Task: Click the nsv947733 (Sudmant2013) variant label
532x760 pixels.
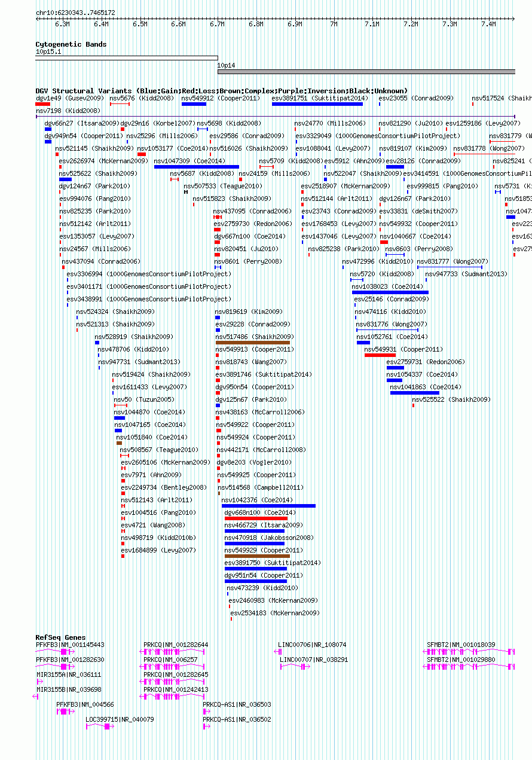Action: point(466,274)
